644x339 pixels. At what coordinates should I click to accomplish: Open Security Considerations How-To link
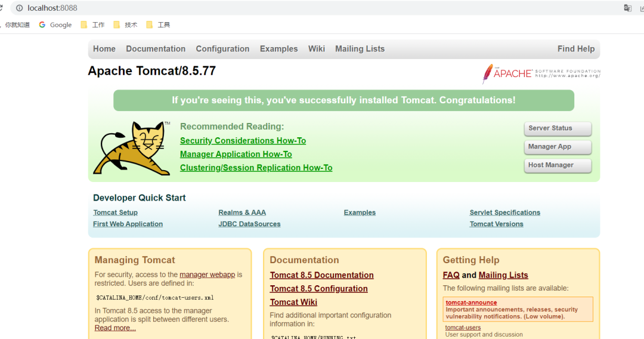[x=243, y=141]
